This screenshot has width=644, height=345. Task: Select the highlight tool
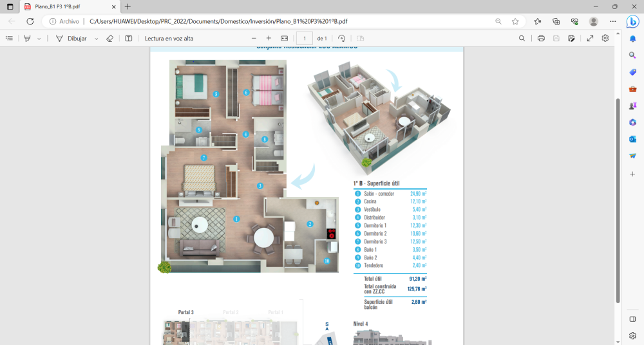tap(28, 38)
